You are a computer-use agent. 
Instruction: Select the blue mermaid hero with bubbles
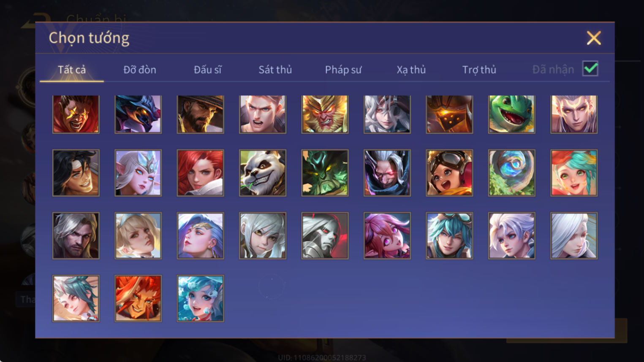click(200, 298)
